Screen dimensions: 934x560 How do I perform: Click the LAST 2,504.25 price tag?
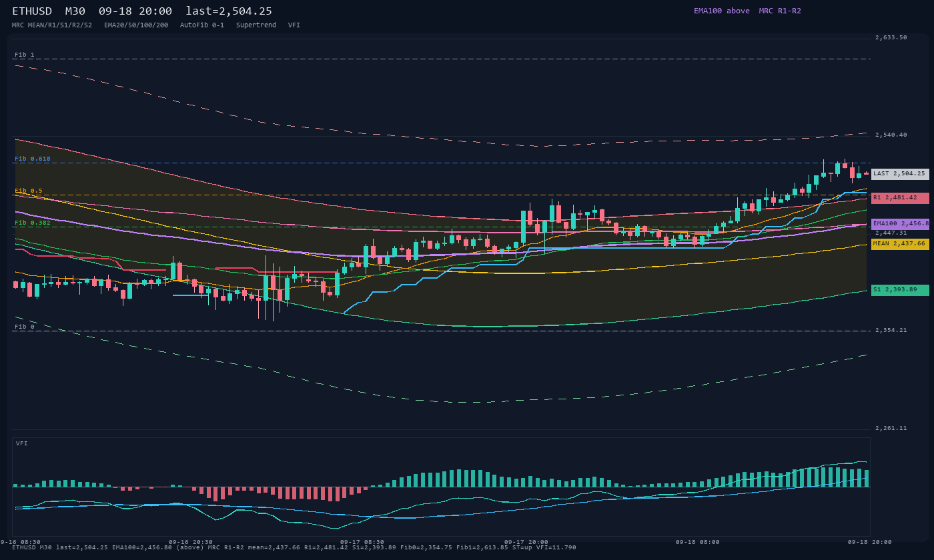900,174
